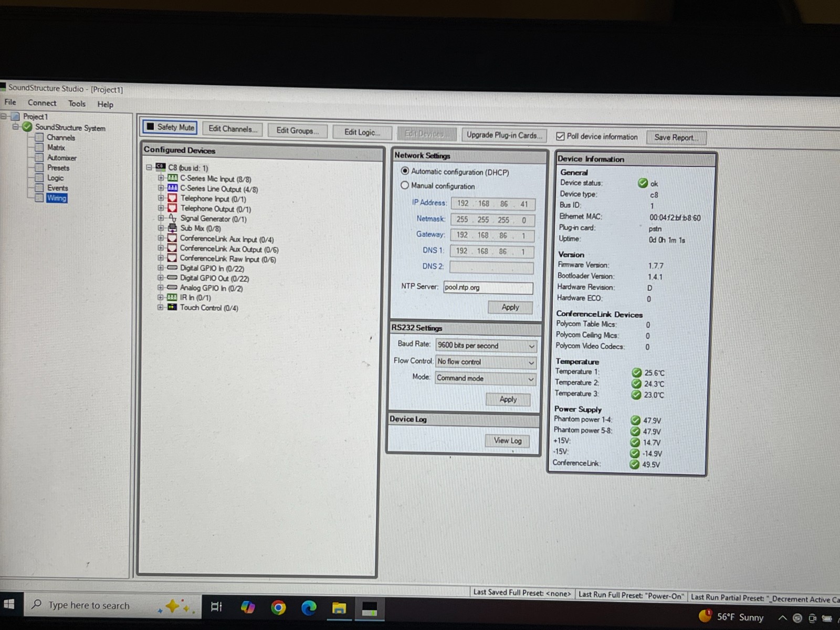The width and height of the screenshot is (840, 630).
Task: Open the File menu
Action: (x=10, y=102)
